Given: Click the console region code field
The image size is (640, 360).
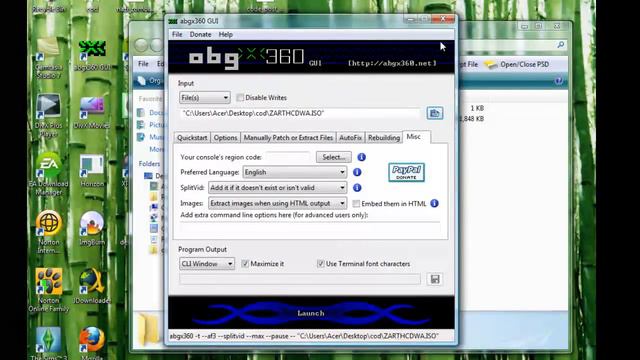Looking at the screenshot, I should click(x=289, y=157).
